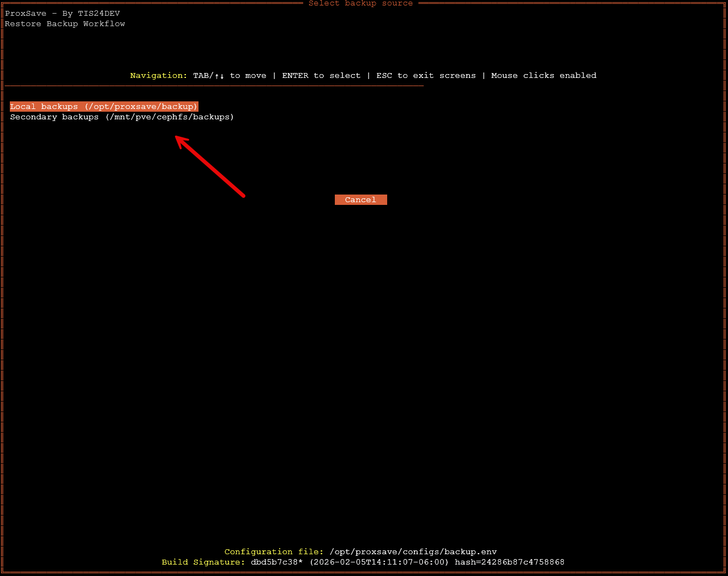Screen dimensions: 728x576
Task: Choose the /mnt/pve/cephfs/backups location
Action: [170, 117]
